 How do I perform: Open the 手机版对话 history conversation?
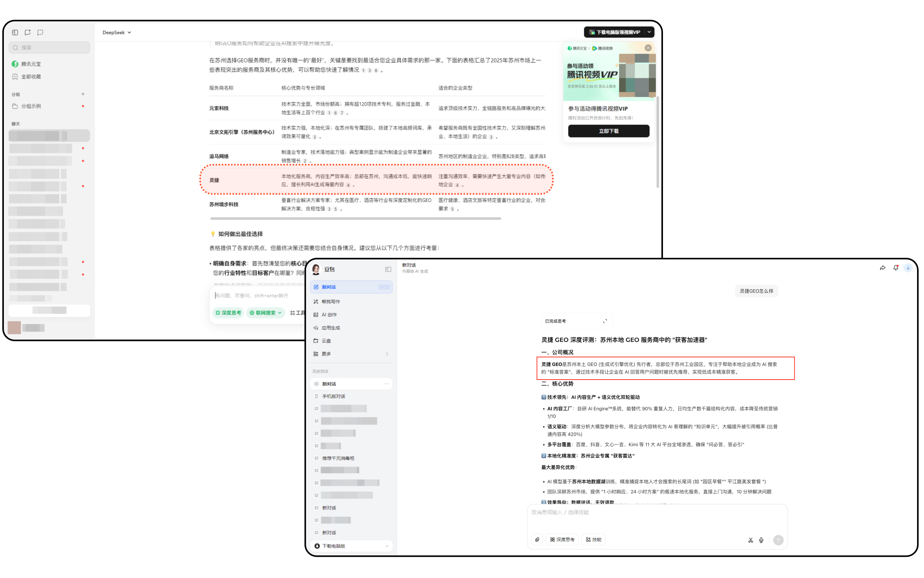point(335,396)
